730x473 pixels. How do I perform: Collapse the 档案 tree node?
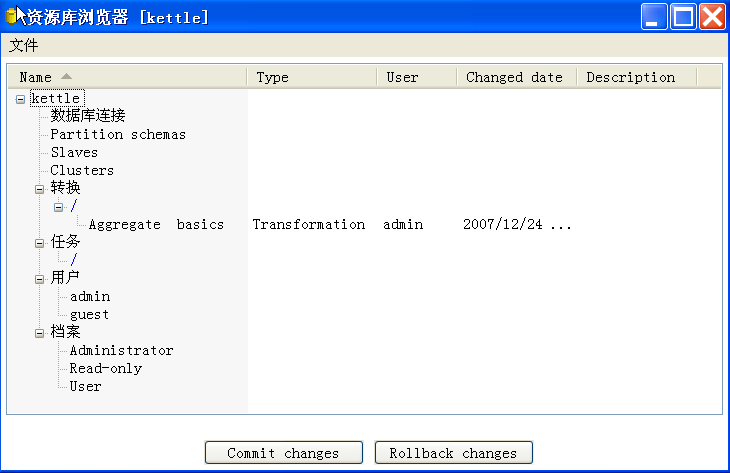pos(40,332)
